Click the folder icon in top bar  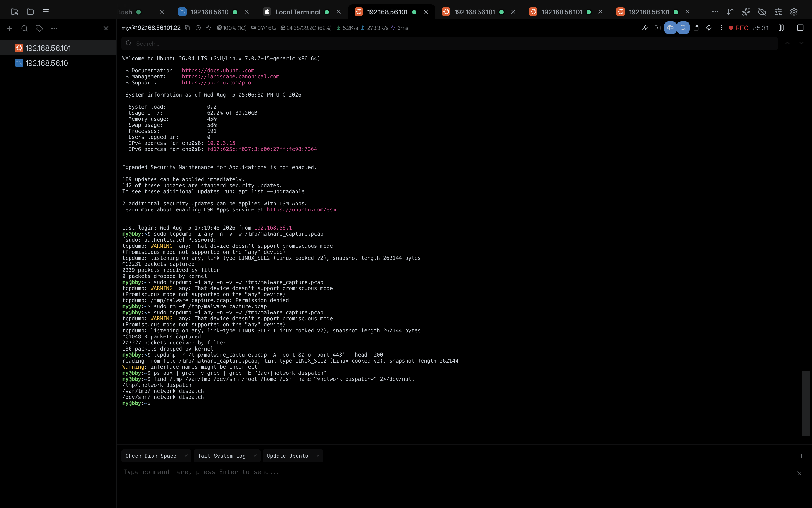pos(30,12)
